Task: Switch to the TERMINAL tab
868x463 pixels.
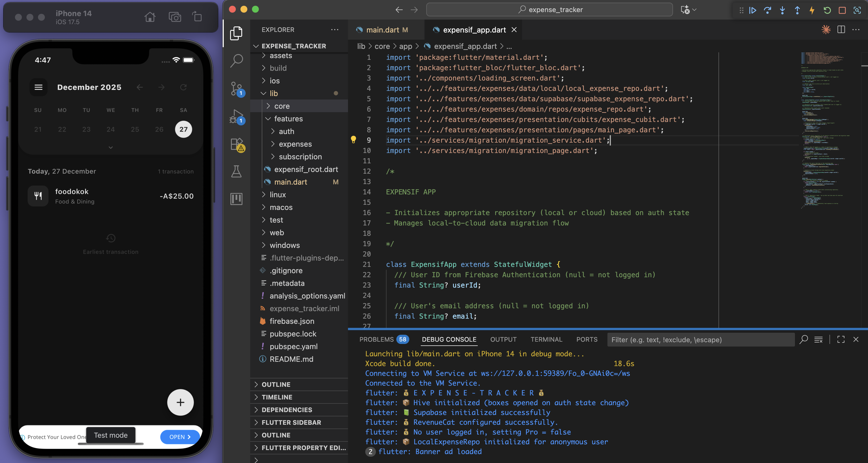Action: 546,339
